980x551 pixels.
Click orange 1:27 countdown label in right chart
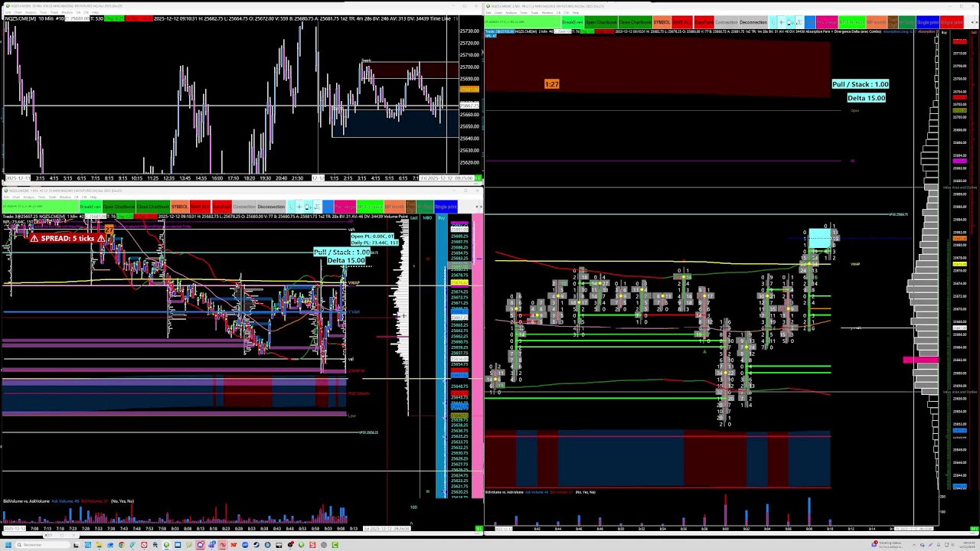(x=551, y=84)
